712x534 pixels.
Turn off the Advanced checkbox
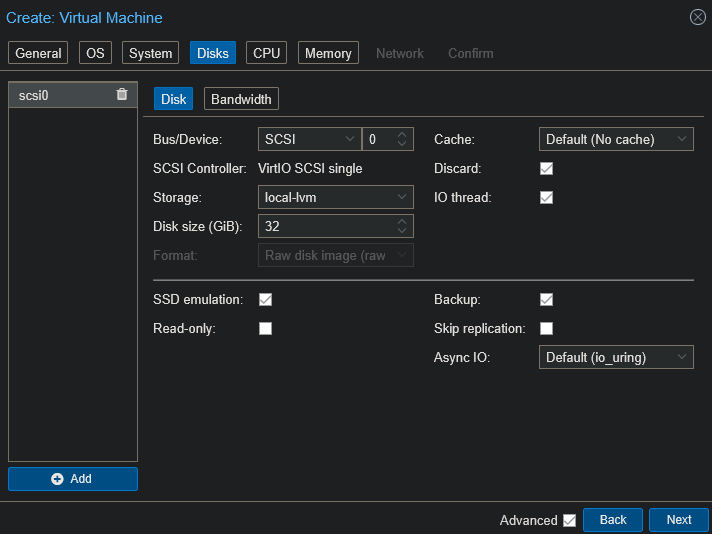tap(569, 520)
